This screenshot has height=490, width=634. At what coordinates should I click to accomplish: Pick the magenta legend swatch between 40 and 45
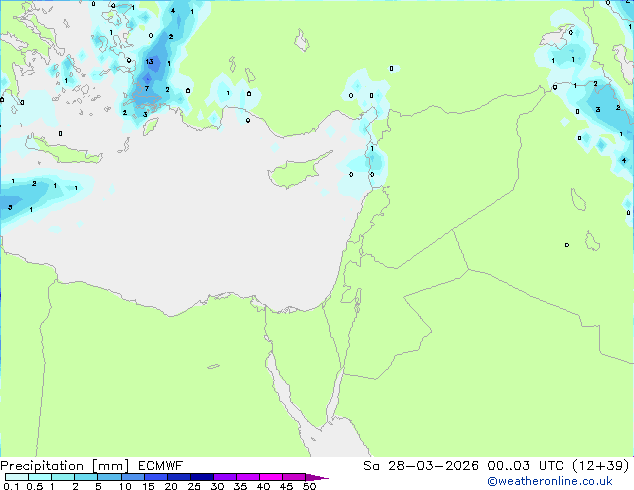271,477
